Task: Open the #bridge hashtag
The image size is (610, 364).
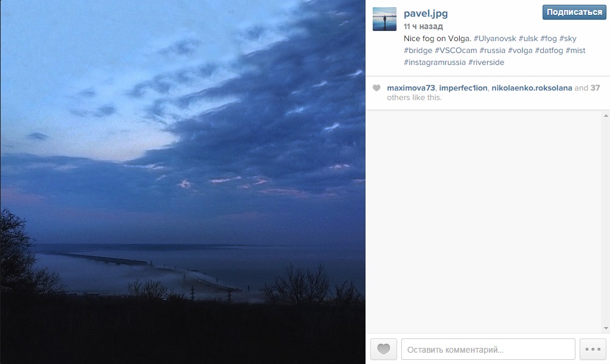Action: pyautogui.click(x=418, y=51)
